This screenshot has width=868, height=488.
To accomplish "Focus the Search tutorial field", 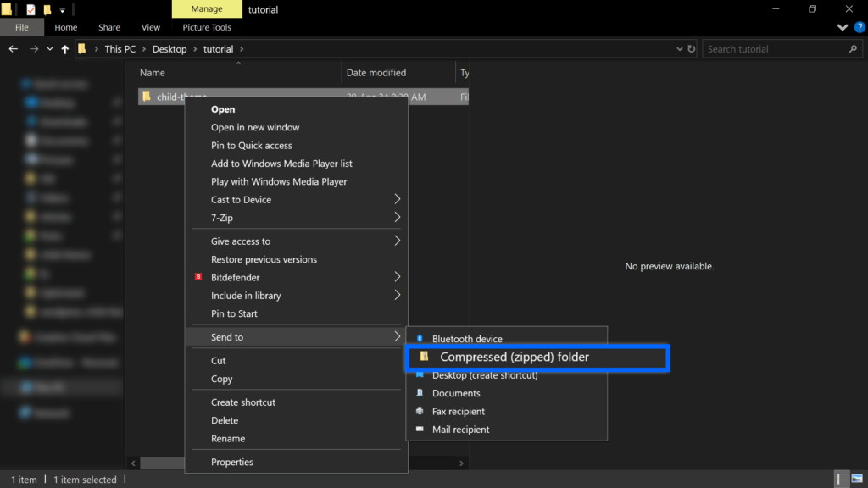I will [x=782, y=48].
